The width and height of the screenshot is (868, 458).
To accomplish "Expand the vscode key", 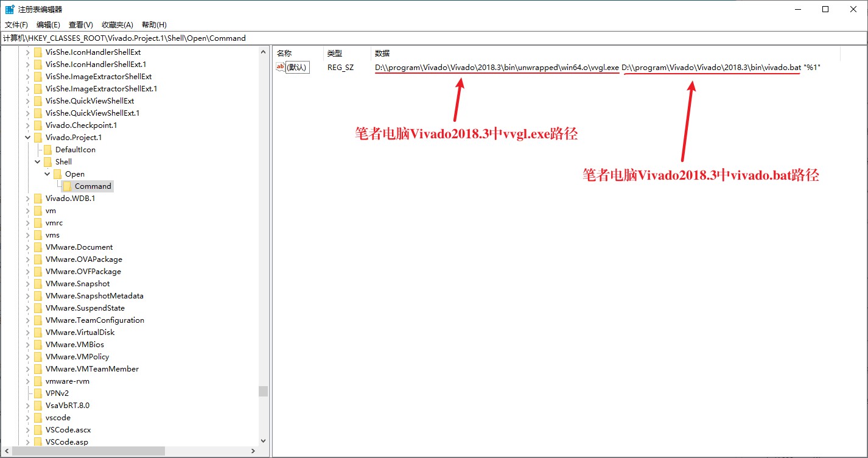I will coord(27,418).
